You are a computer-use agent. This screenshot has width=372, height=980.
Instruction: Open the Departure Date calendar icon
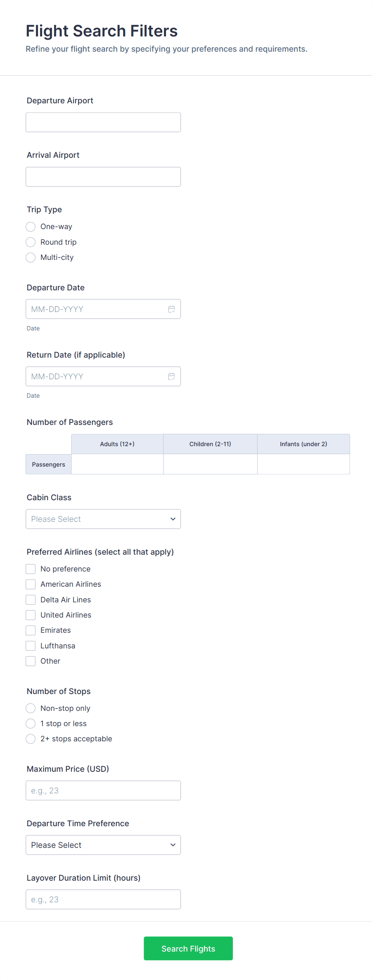(172, 309)
